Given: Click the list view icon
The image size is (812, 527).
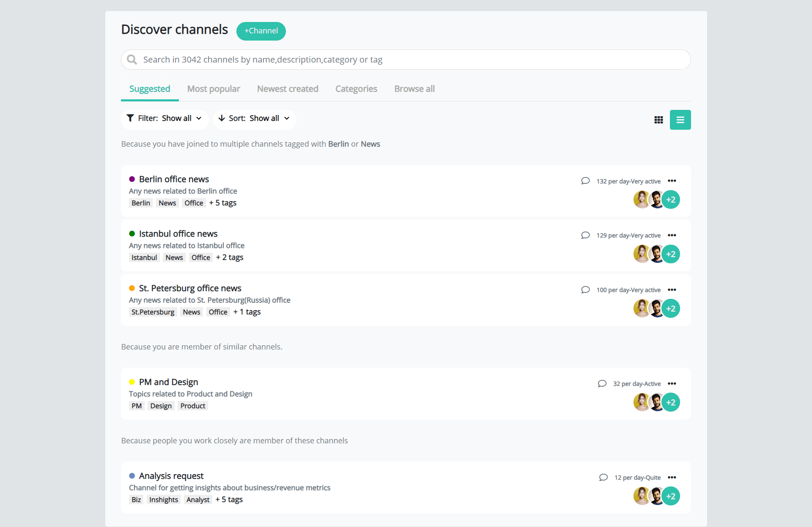Looking at the screenshot, I should 680,120.
